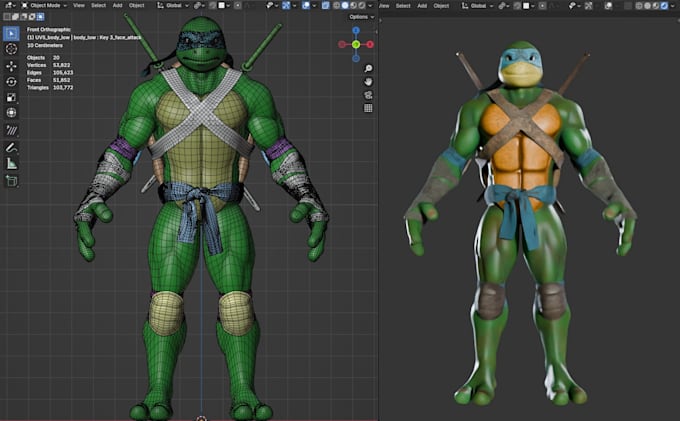Click 'Front Orthographic' view label
This screenshot has width=680, height=421.
(49, 29)
